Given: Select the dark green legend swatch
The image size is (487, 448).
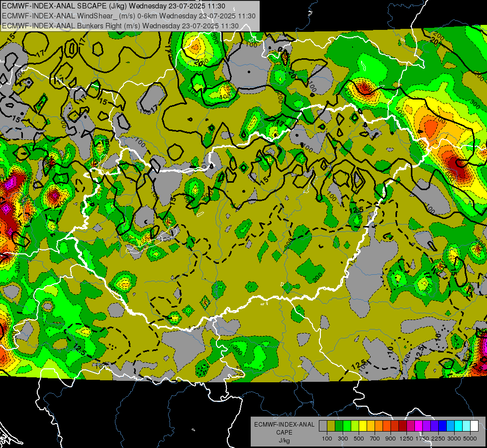Looking at the screenshot, I should point(339,426).
